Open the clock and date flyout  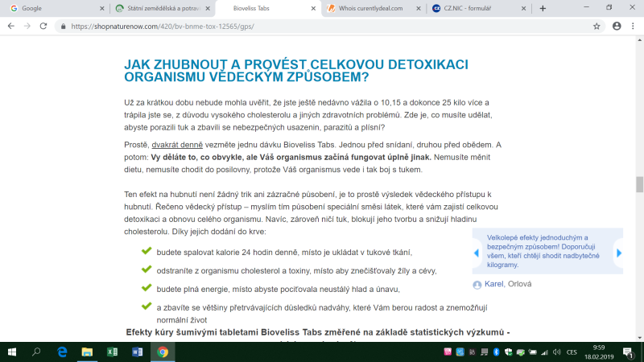(x=599, y=352)
